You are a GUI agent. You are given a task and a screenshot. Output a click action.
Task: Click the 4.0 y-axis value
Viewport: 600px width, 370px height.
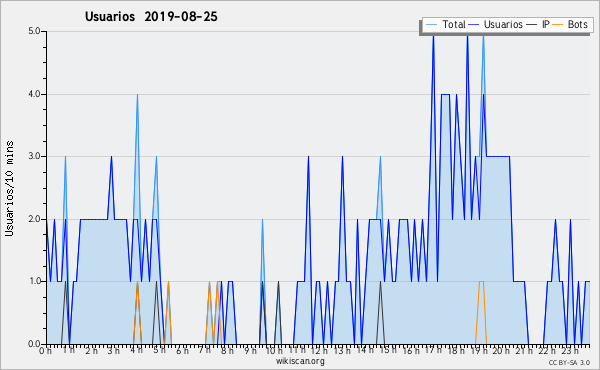pyautogui.click(x=34, y=94)
